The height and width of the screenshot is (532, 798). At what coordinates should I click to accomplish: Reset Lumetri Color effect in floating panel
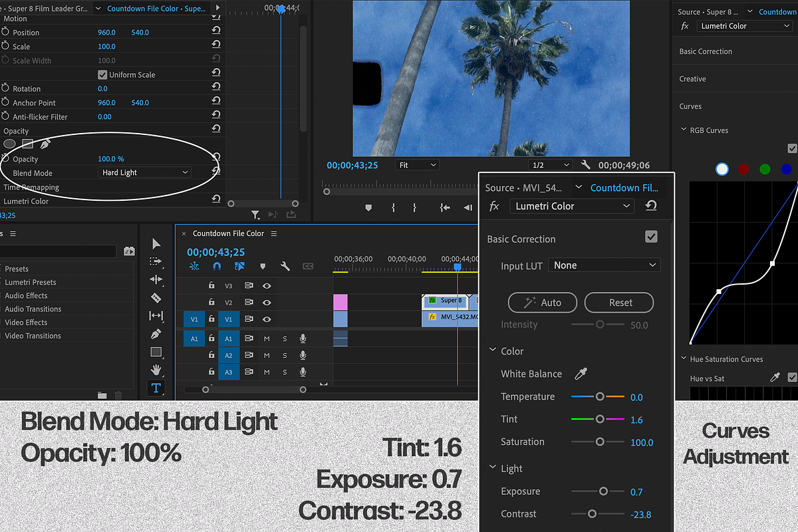point(651,206)
